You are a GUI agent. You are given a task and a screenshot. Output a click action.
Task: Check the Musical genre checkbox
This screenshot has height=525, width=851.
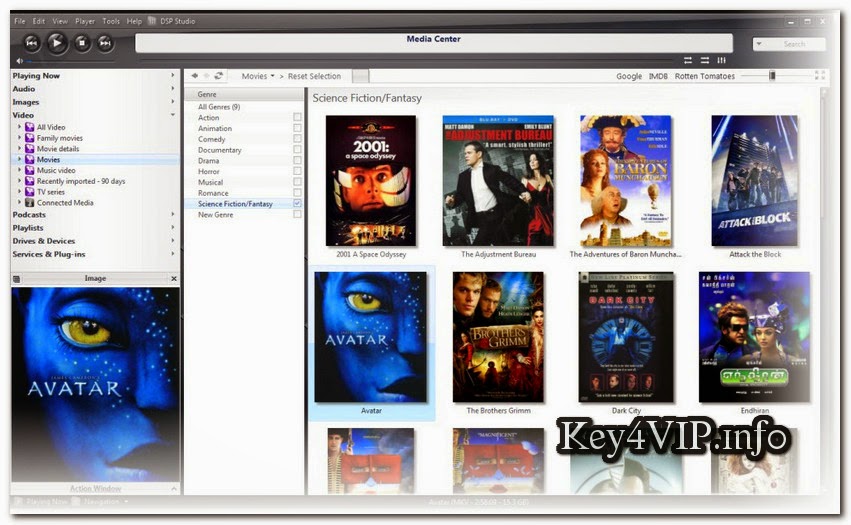coord(297,182)
